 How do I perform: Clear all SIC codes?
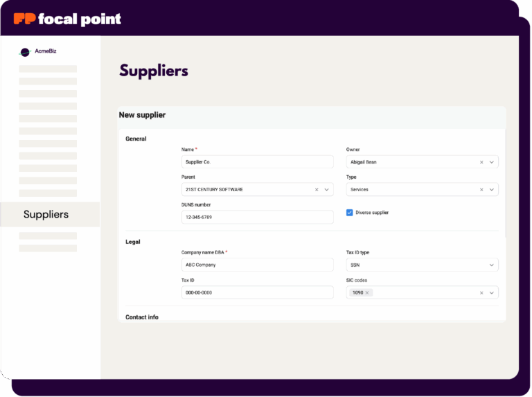tap(481, 292)
